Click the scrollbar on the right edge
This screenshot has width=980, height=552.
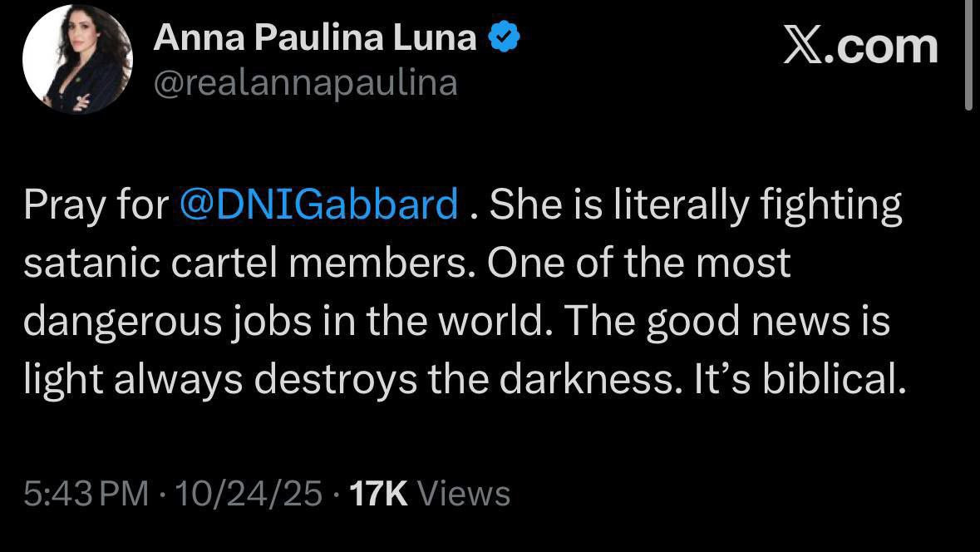[x=968, y=54]
